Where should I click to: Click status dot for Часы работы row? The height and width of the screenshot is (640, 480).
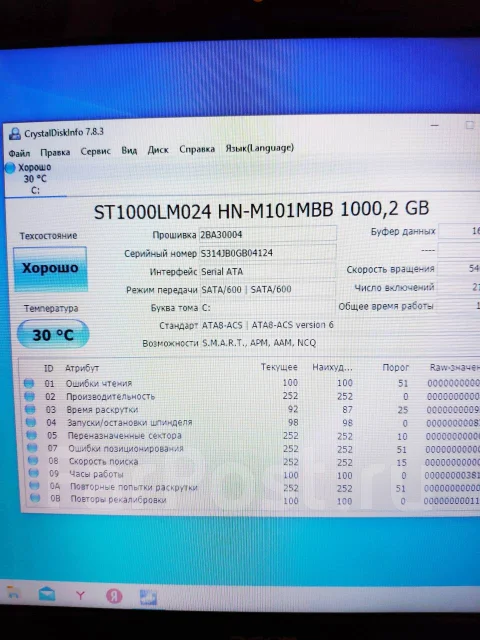pyautogui.click(x=34, y=473)
